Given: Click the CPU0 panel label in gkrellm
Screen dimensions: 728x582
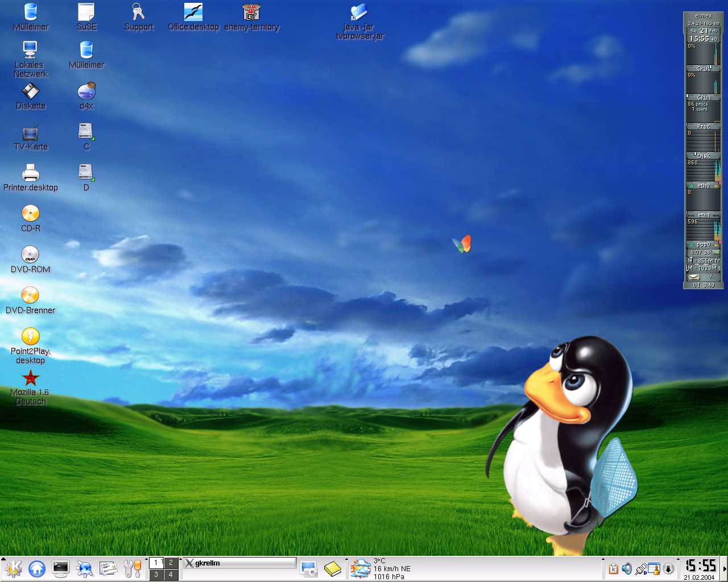Looking at the screenshot, I should pos(704,68).
